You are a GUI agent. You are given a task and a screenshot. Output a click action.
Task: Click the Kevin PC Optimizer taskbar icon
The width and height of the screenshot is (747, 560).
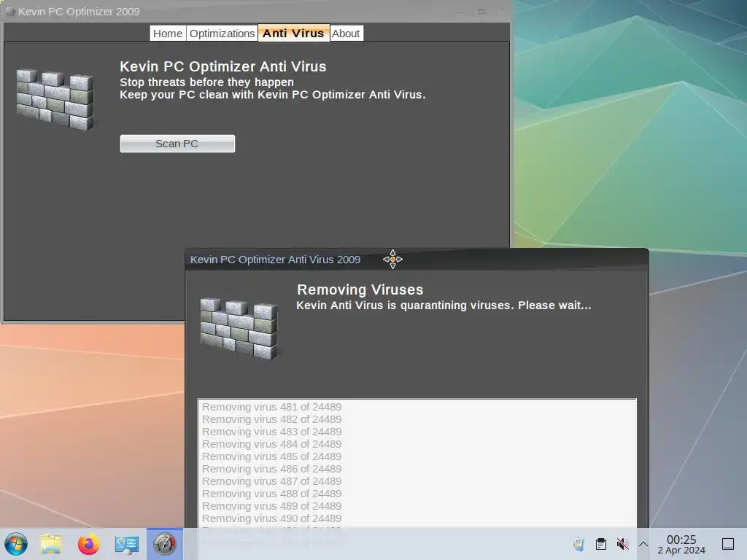[165, 544]
